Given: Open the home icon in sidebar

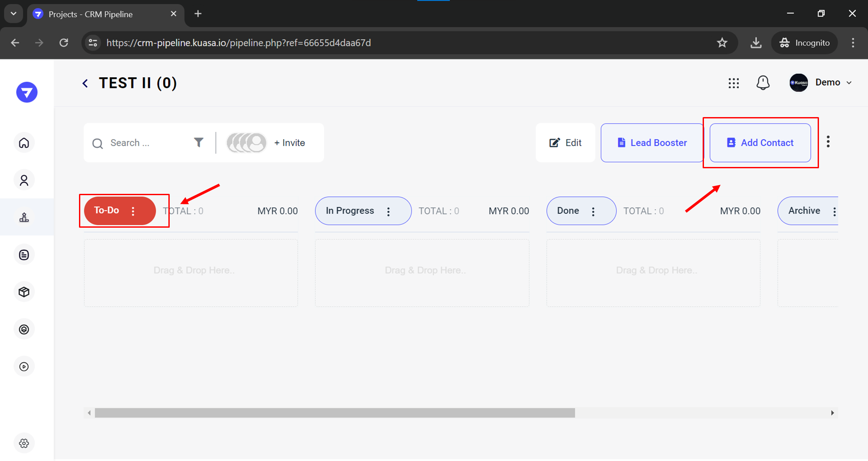Looking at the screenshot, I should pyautogui.click(x=24, y=143).
